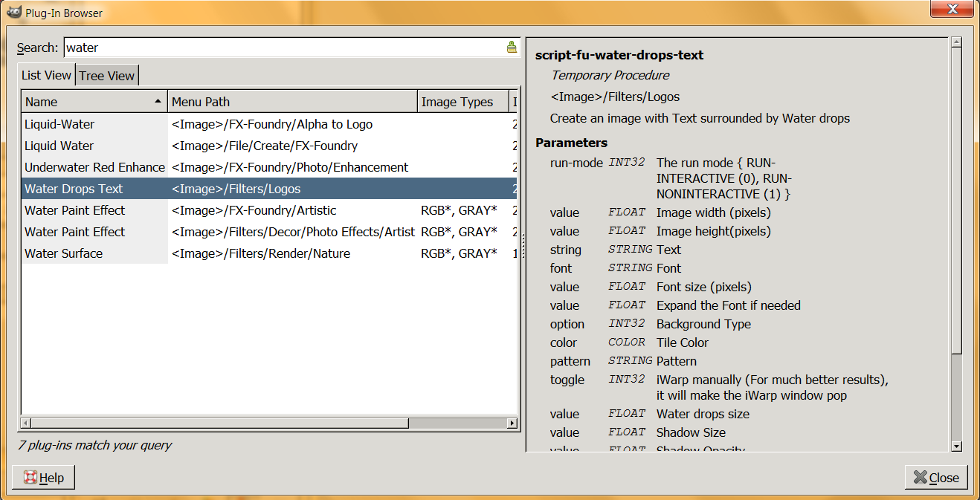Screen dimensions: 980x500
Task: Click the Temporary Procedure label
Action: tap(610, 75)
